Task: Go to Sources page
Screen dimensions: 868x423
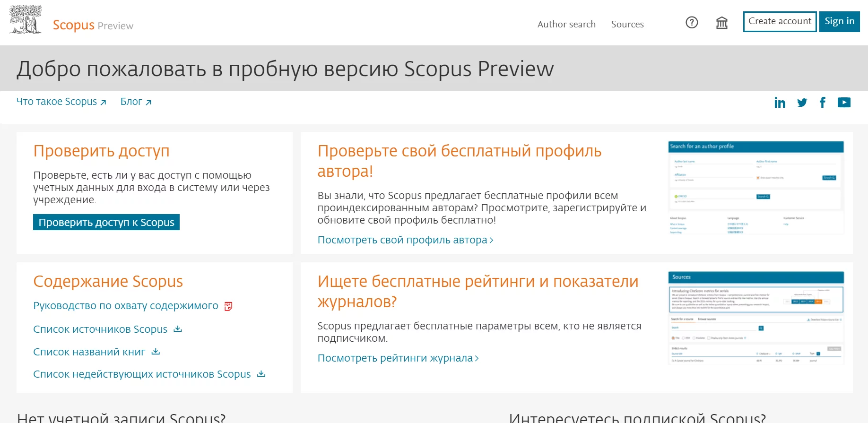Action: (627, 24)
